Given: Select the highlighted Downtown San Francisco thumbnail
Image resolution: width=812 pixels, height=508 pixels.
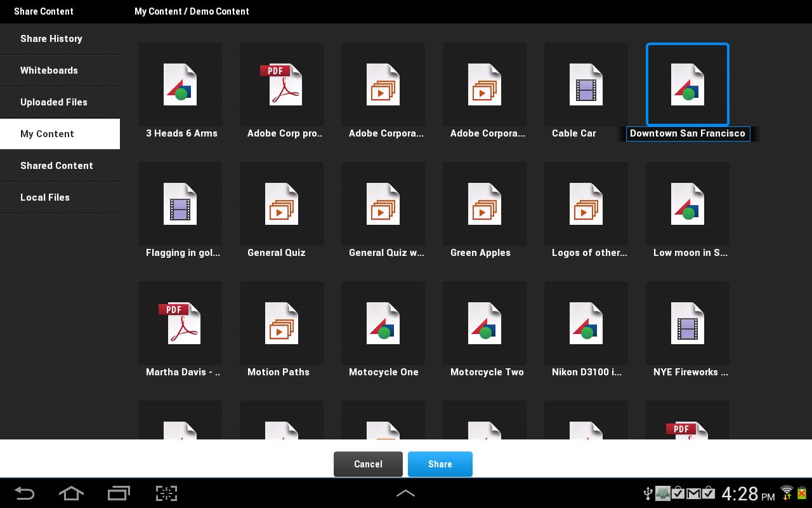Looking at the screenshot, I should click(687, 84).
